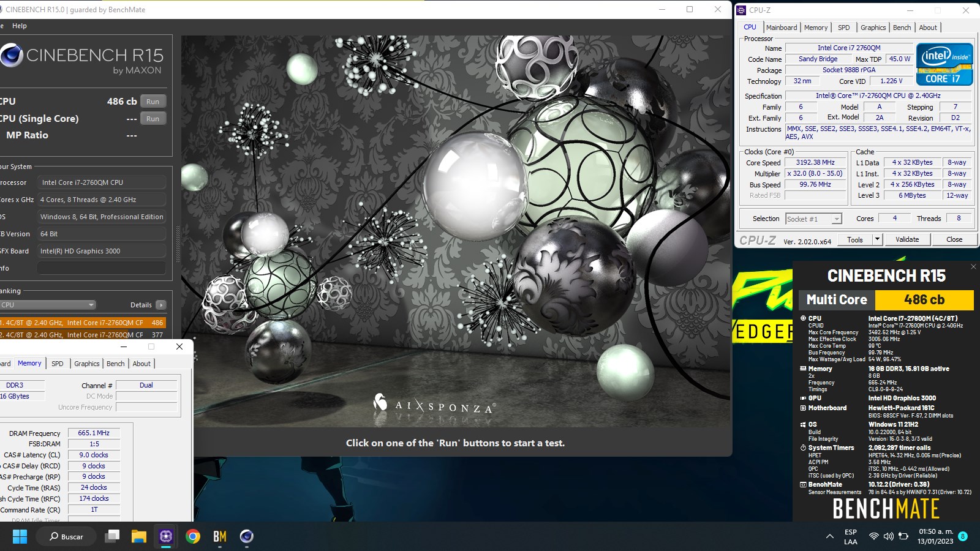
Task: Click the Channel # value Dual
Action: [x=146, y=385]
